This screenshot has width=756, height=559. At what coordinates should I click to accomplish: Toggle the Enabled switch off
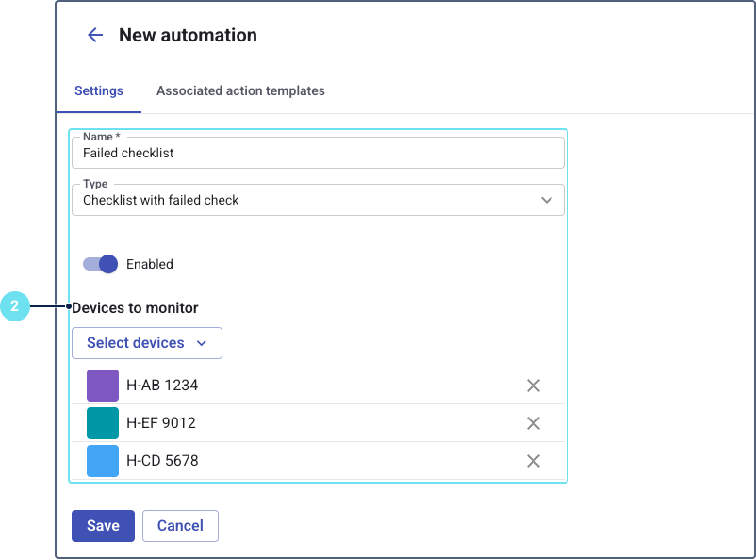tap(101, 264)
